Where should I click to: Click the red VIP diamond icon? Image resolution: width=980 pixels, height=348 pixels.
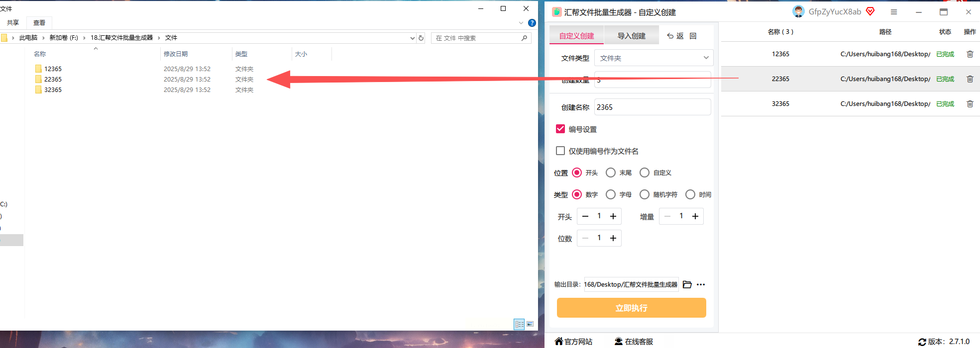point(870,11)
